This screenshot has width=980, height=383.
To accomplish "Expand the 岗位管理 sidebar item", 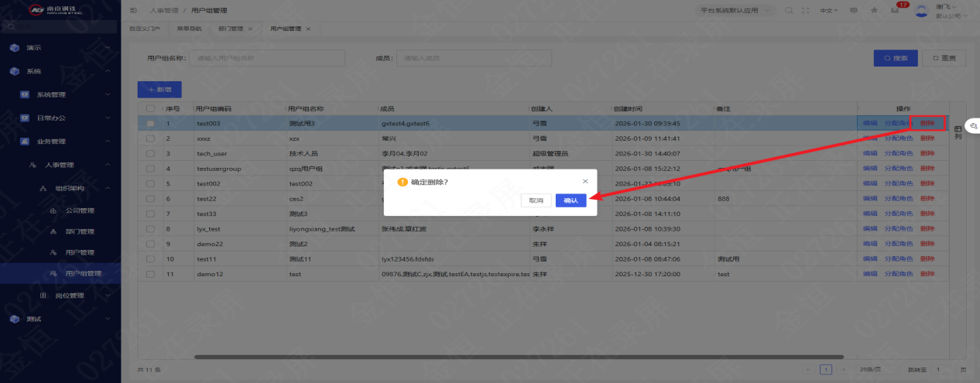I will click(75, 295).
